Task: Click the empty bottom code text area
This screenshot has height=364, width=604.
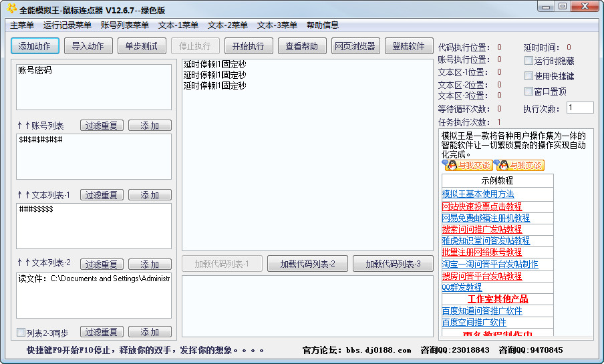Action: click(x=307, y=306)
